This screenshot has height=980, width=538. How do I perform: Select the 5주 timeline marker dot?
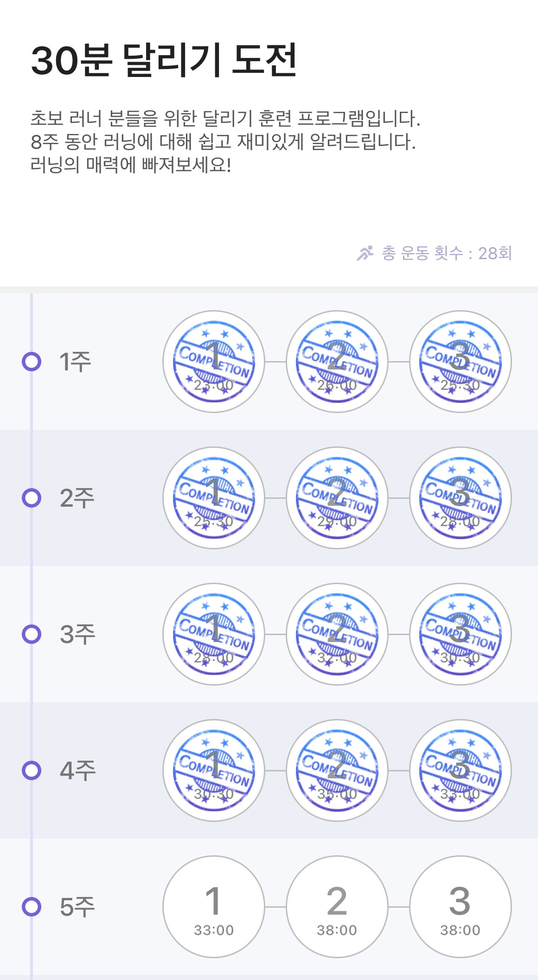pyautogui.click(x=32, y=907)
